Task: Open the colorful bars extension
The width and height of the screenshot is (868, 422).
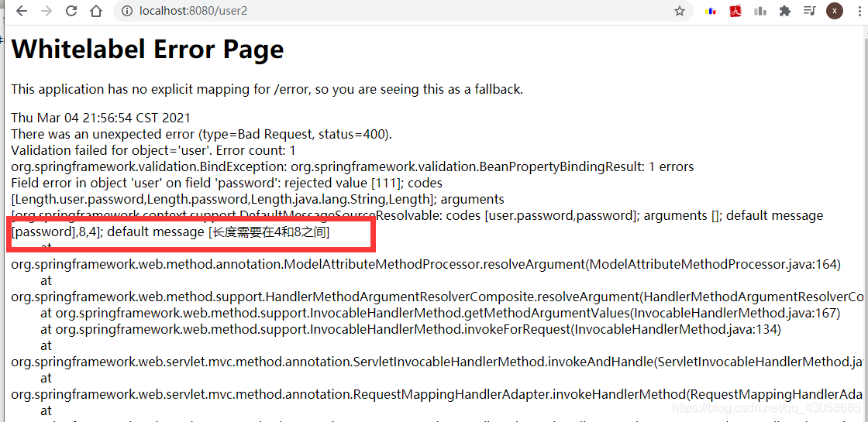Action: pos(710,11)
